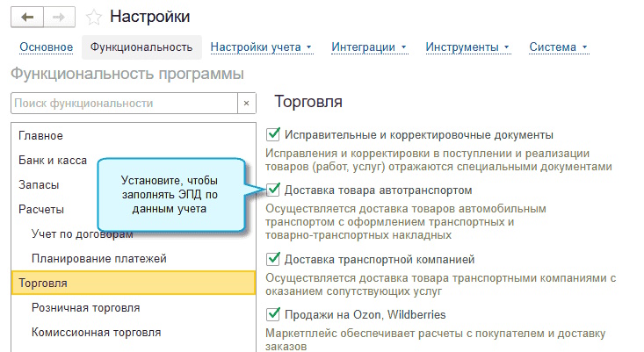Expand the Интеграции dropdown menu
Image resolution: width=644 pixels, height=352 pixels.
point(369,47)
